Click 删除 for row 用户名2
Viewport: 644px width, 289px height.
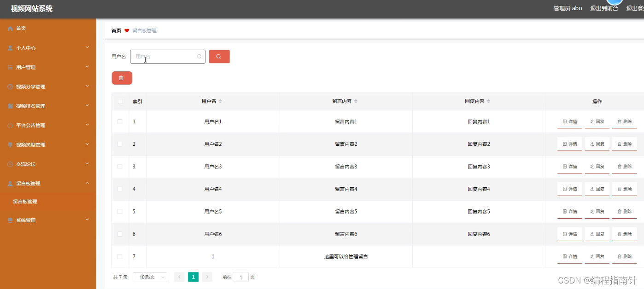tap(624, 144)
